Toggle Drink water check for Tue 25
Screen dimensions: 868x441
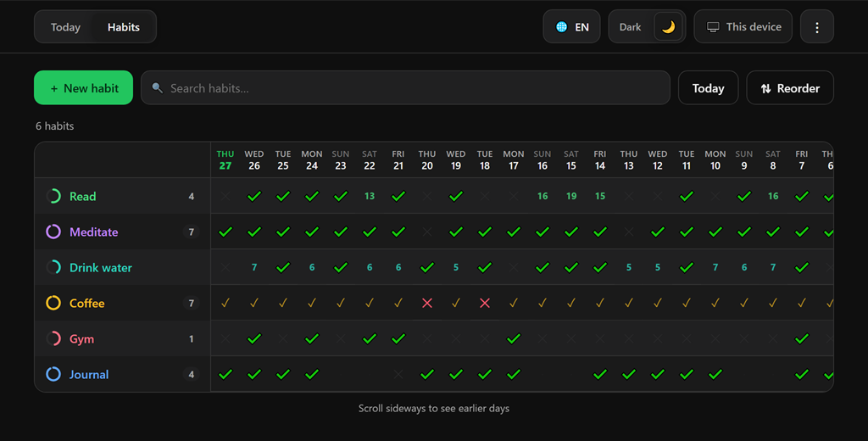click(x=283, y=268)
